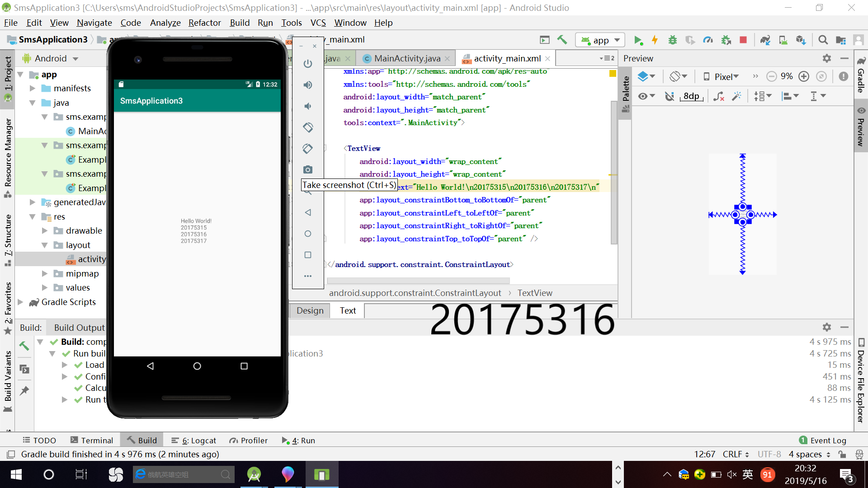Viewport: 868px width, 488px height.
Task: Rotate the emulator right
Action: (308, 149)
